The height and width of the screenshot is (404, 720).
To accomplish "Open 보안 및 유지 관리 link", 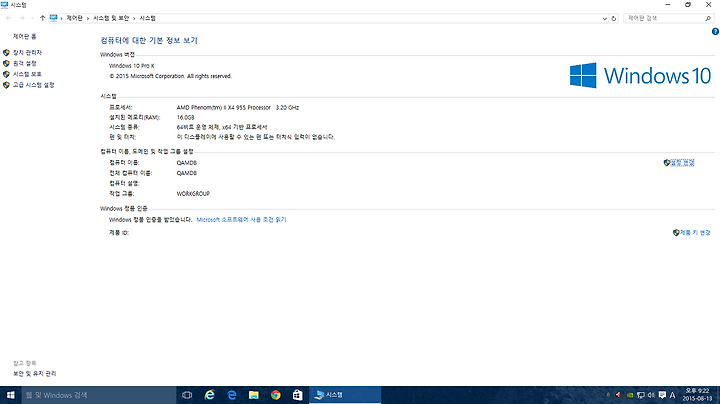I will tap(34, 374).
